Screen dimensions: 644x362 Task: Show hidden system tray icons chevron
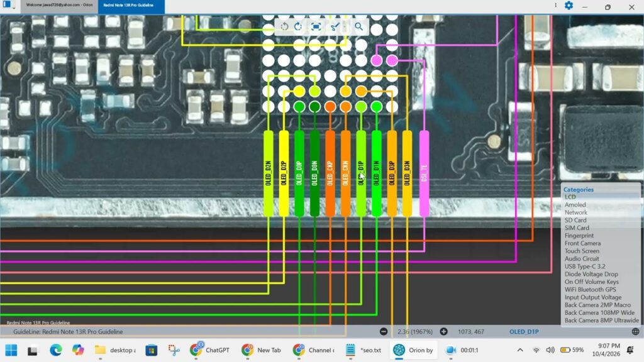[520, 350]
